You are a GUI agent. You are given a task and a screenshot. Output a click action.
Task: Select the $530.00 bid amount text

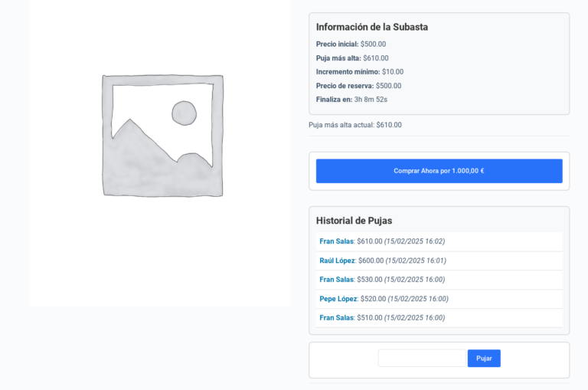(370, 280)
